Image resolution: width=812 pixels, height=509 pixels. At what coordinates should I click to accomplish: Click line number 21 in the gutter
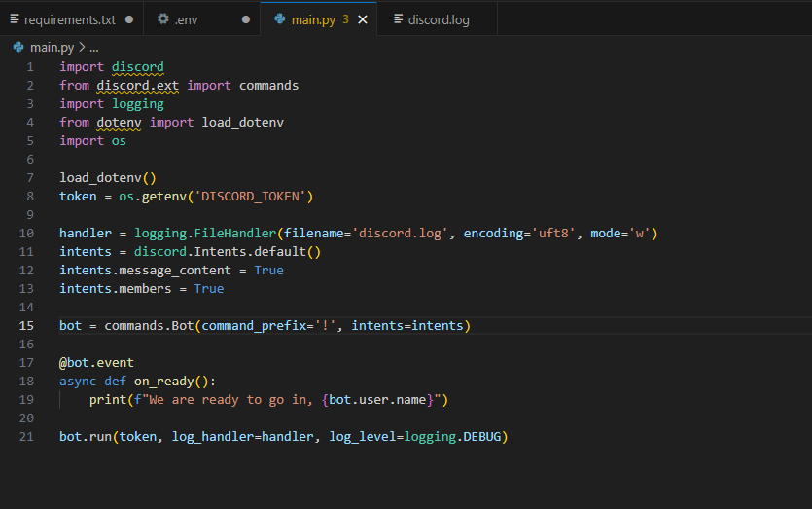(x=26, y=437)
